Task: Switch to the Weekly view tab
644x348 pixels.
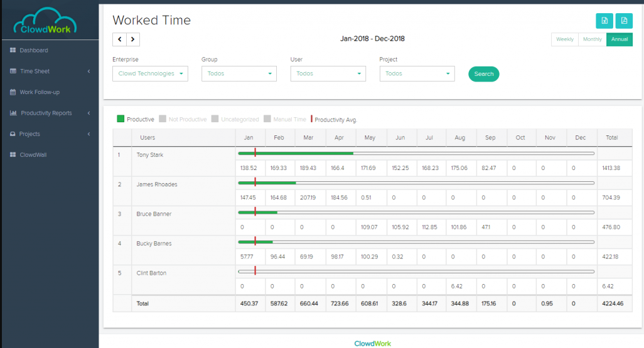Action: pos(564,40)
